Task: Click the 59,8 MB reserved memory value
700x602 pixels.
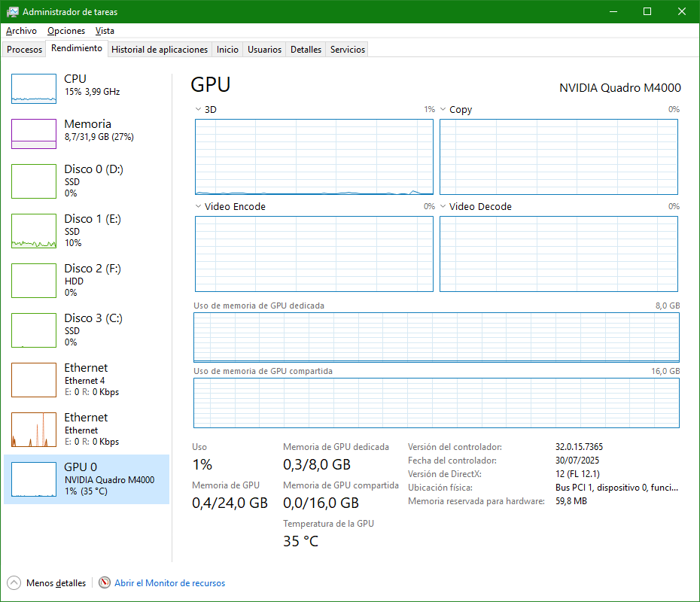Action: tap(571, 501)
